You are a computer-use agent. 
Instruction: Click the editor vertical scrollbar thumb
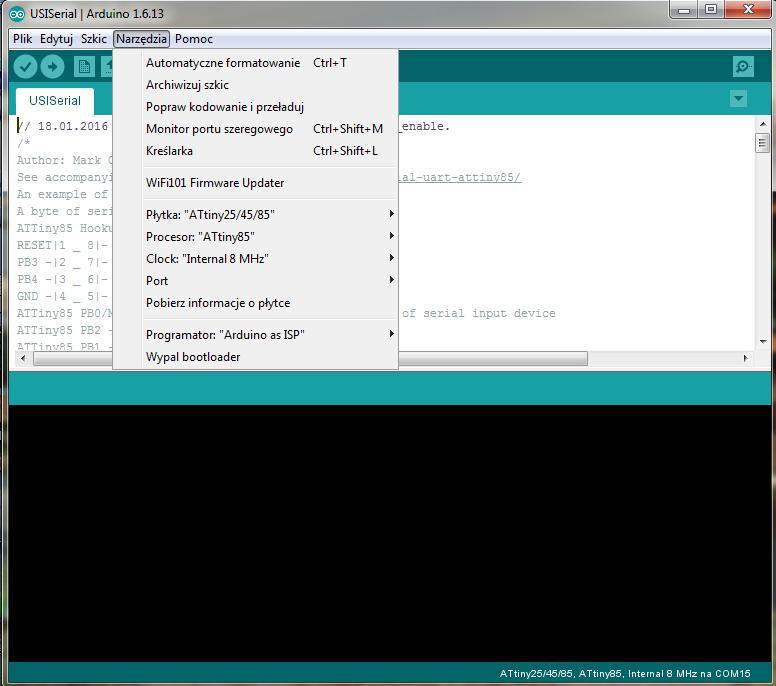762,144
